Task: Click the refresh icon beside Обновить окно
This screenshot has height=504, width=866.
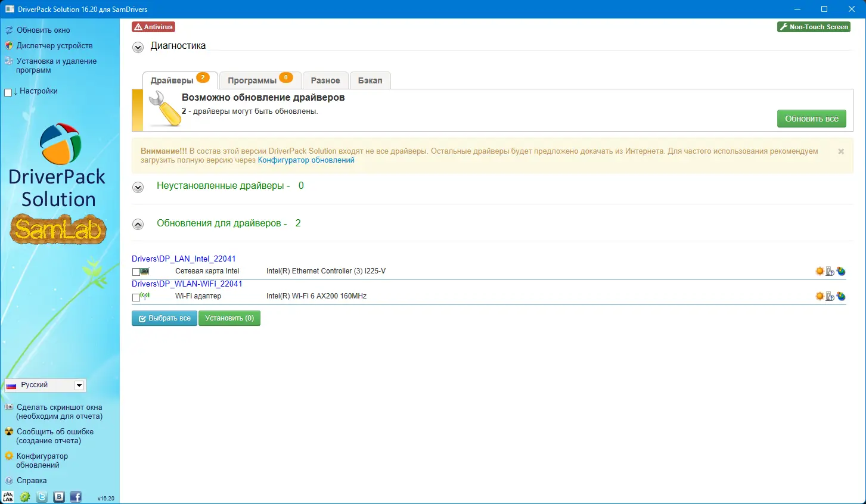Action: click(x=9, y=30)
